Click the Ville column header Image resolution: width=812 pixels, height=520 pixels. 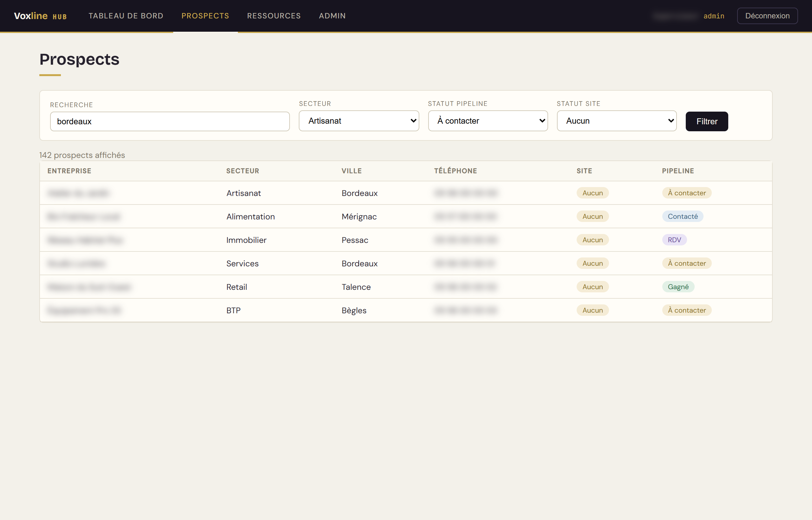[x=351, y=171]
